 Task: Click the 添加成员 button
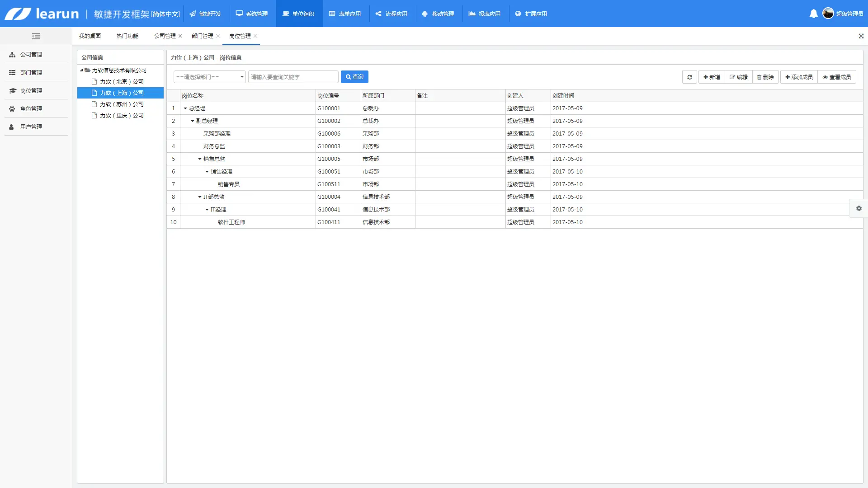[x=799, y=77]
